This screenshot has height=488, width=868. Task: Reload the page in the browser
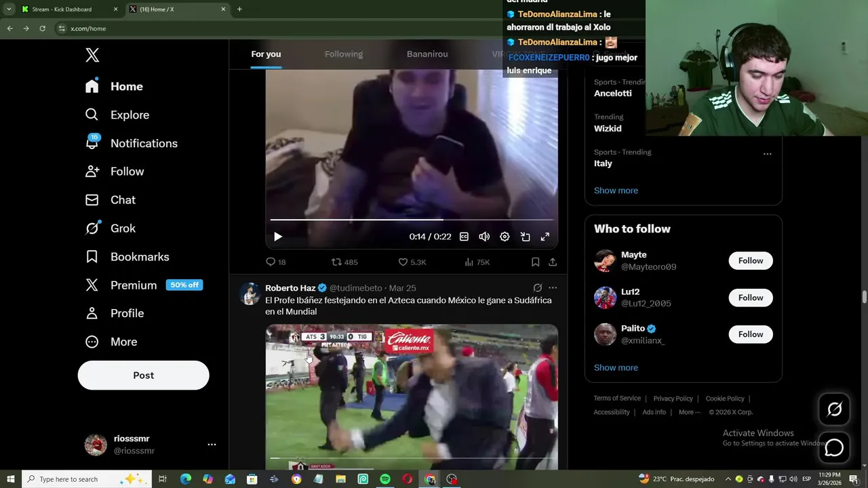pos(42,28)
